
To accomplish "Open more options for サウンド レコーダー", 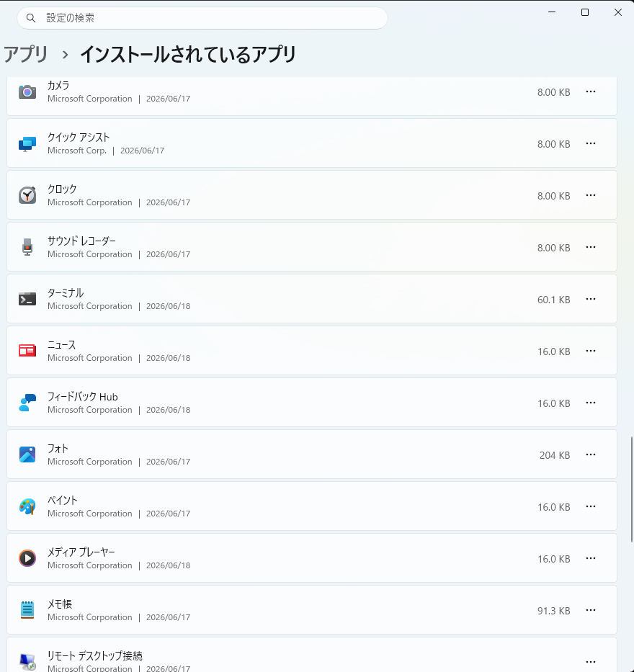I will (x=591, y=247).
